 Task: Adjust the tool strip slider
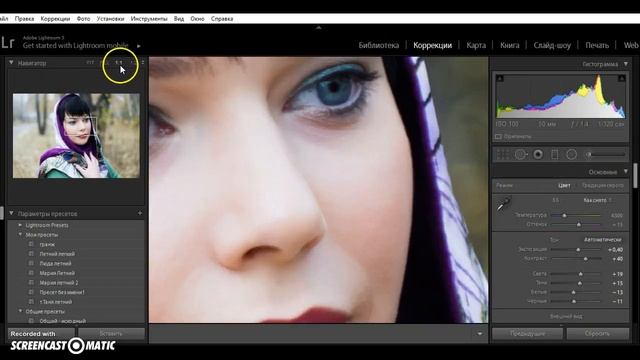point(606,155)
